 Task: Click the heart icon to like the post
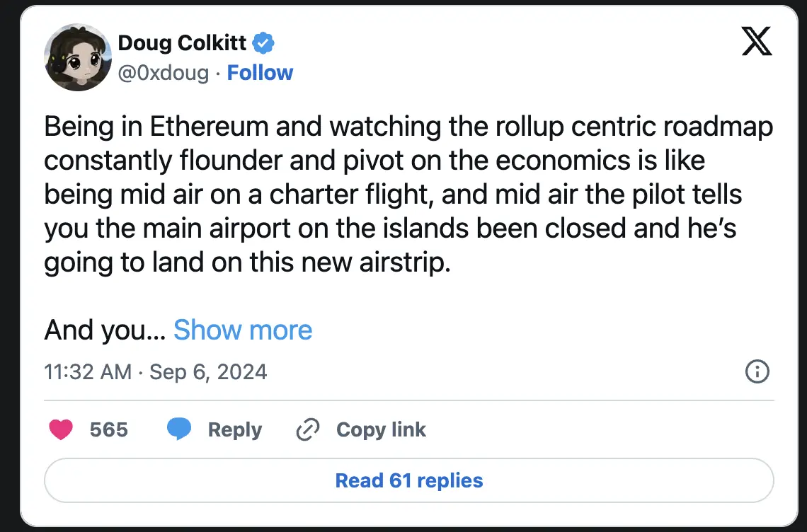tap(61, 429)
